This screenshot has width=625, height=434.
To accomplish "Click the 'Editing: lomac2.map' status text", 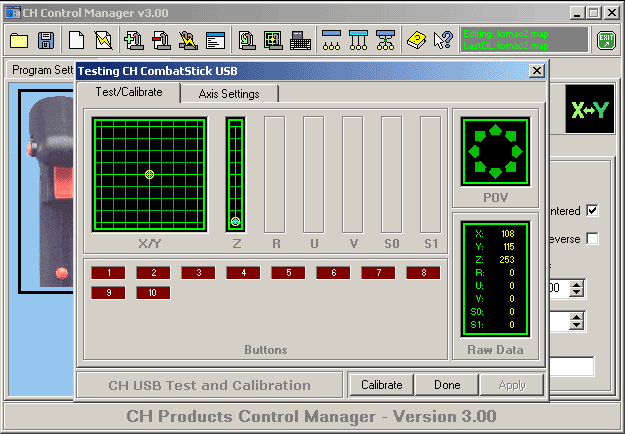I will (506, 34).
